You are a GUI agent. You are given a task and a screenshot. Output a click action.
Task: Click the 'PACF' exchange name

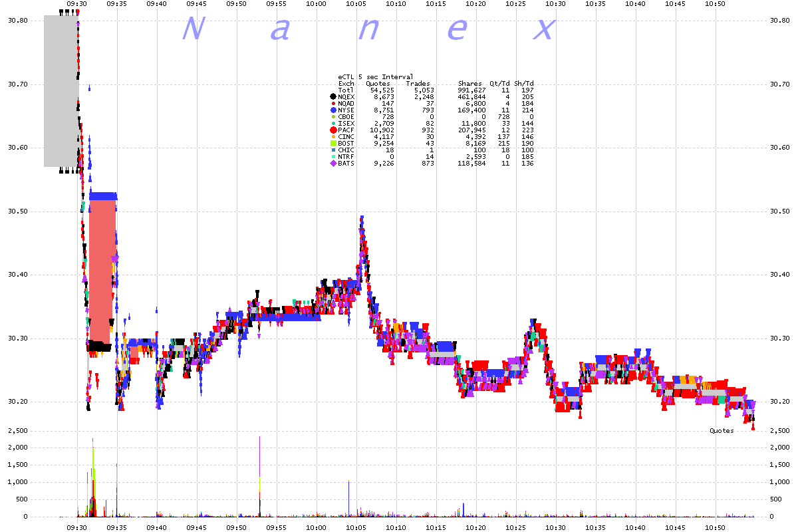coord(346,130)
